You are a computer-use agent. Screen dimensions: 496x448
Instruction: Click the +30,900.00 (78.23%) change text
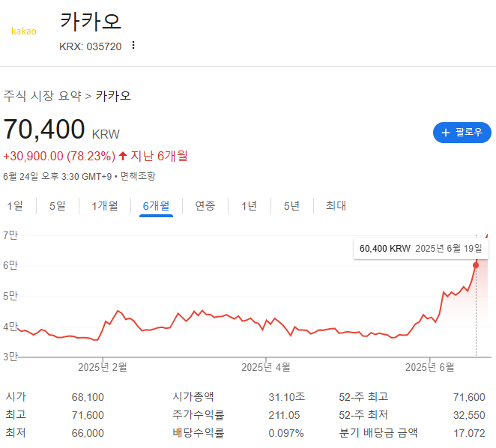coord(59,156)
